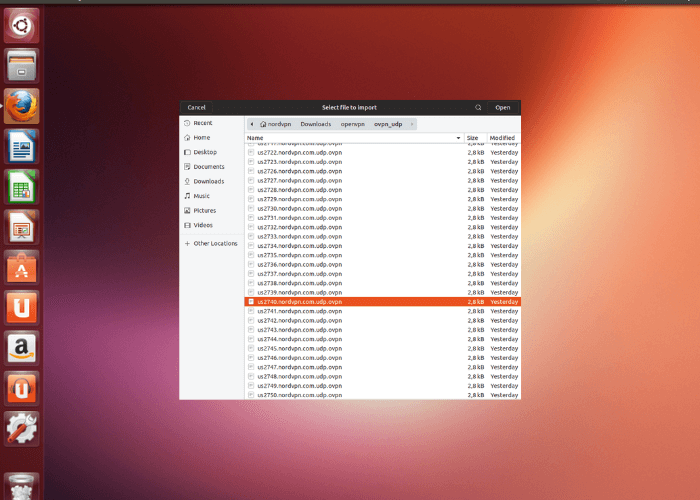
Task: Open Ubuntu One icon in launcher
Action: pos(21,308)
